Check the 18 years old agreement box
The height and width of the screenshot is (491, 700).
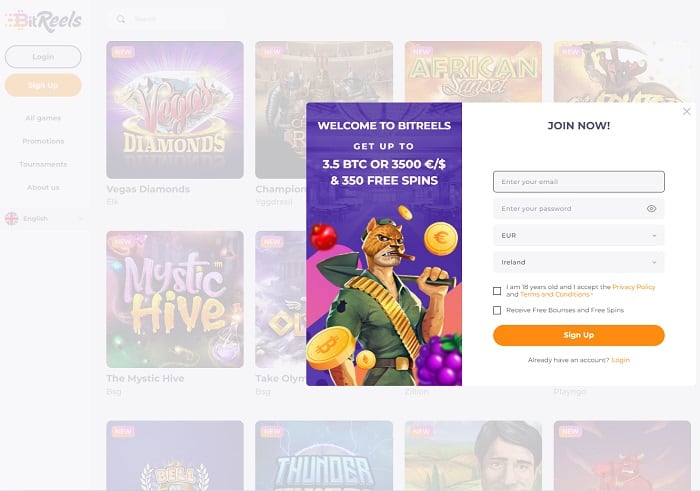pyautogui.click(x=497, y=291)
